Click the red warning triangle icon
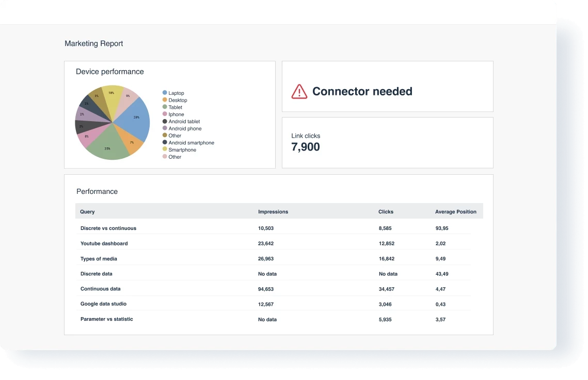Viewport: 588px width, 380px height. (x=299, y=92)
